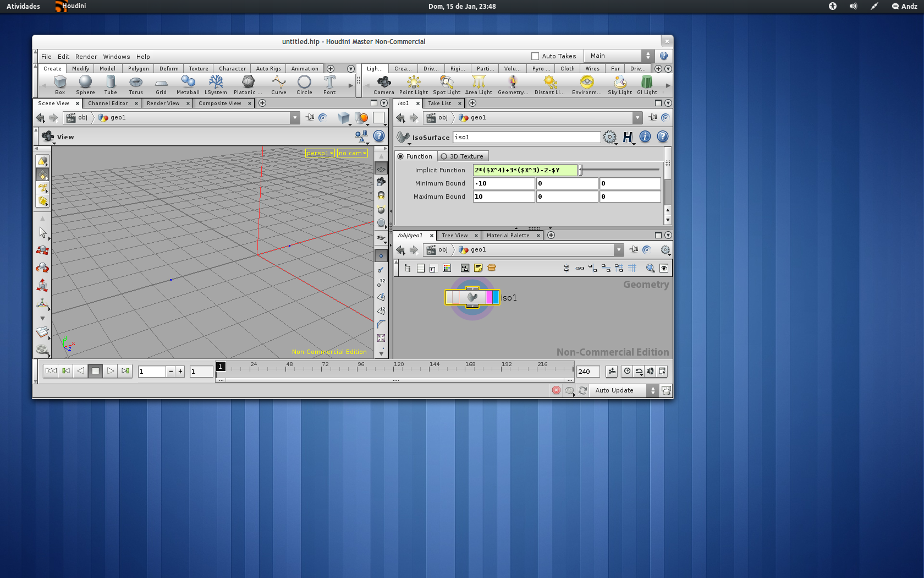This screenshot has height=578, width=924.
Task: Select the Sphere shelf tool
Action: 85,85
